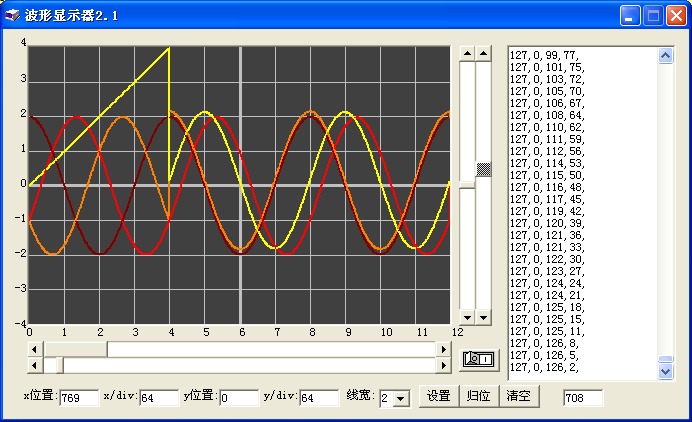Click data row '127, 0, 122, 30,'
The width and height of the screenshot is (692, 422).
coord(547,259)
